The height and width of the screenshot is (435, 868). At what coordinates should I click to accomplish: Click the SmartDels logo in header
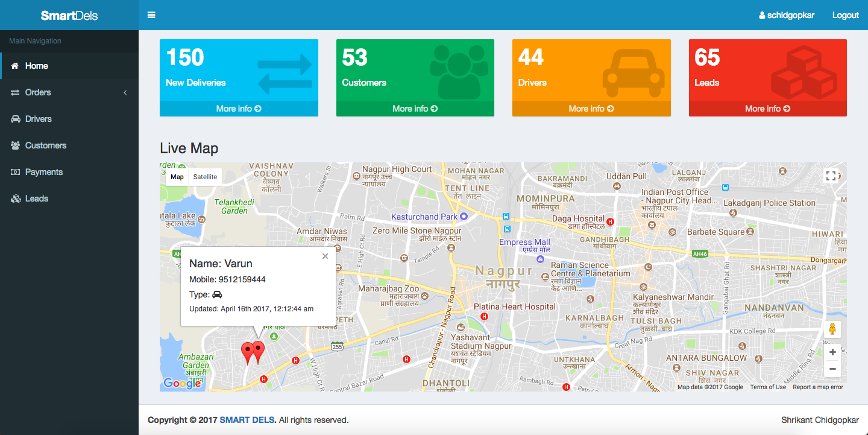click(69, 15)
